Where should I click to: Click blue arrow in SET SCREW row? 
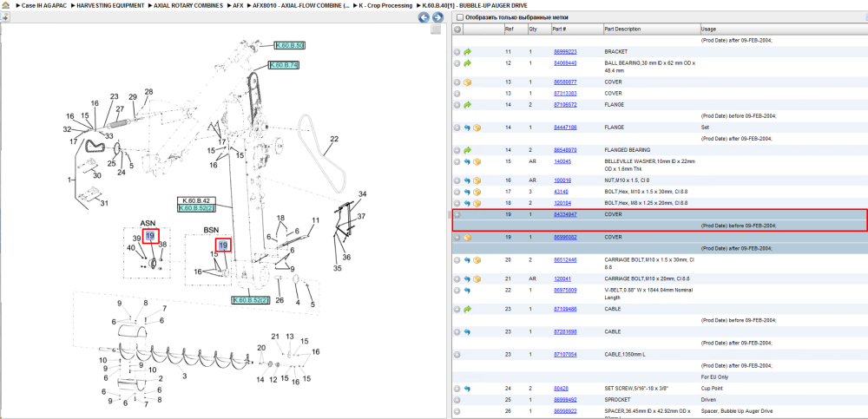(x=467, y=389)
